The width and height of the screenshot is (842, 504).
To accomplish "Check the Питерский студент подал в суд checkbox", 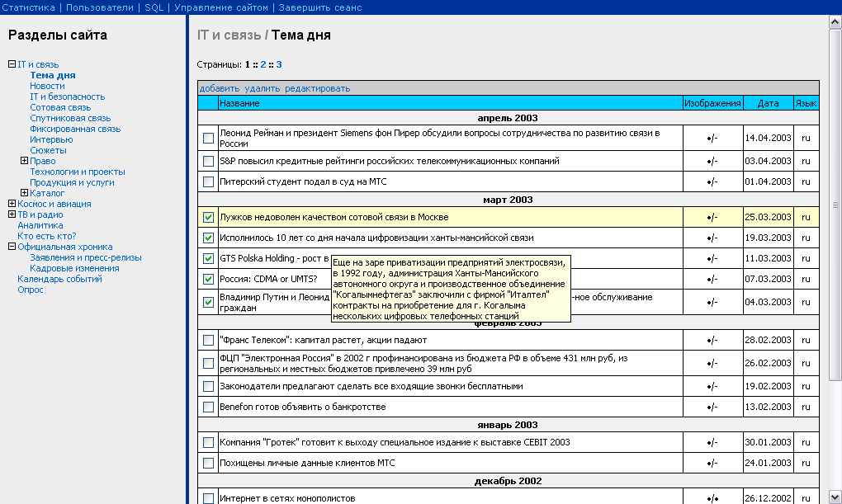I will (x=208, y=181).
